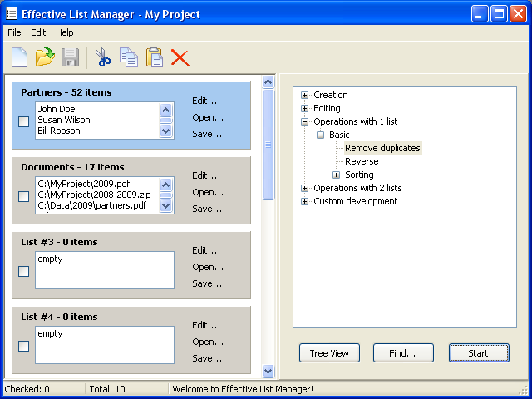Select the Creation tree label
Screen dimensions: 532x399
click(x=331, y=95)
